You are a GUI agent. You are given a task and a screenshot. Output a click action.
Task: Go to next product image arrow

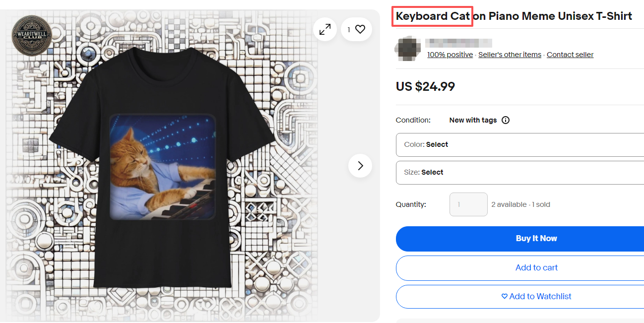click(360, 166)
